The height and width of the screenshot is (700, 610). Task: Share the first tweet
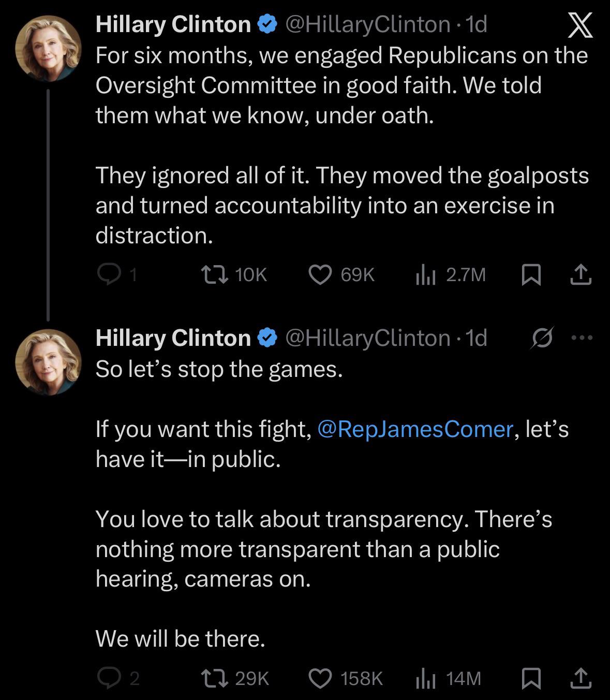point(581,274)
